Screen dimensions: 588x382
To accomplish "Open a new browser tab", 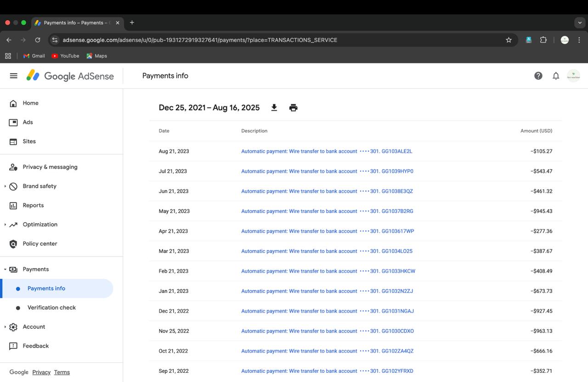I will 132,22.
